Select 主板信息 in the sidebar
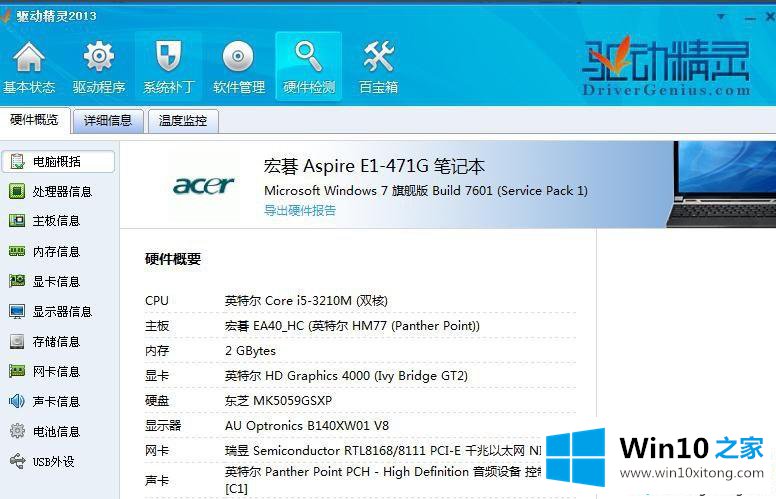 [x=58, y=221]
